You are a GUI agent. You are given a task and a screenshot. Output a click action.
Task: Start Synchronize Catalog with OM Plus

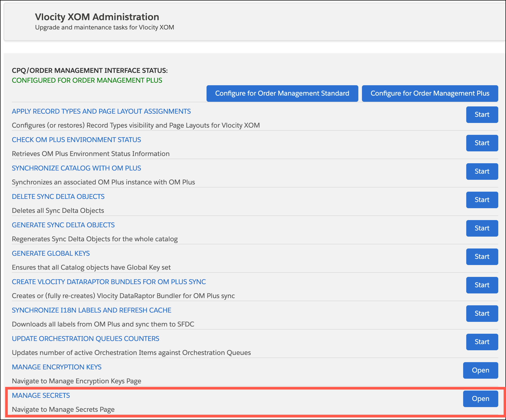tap(482, 172)
